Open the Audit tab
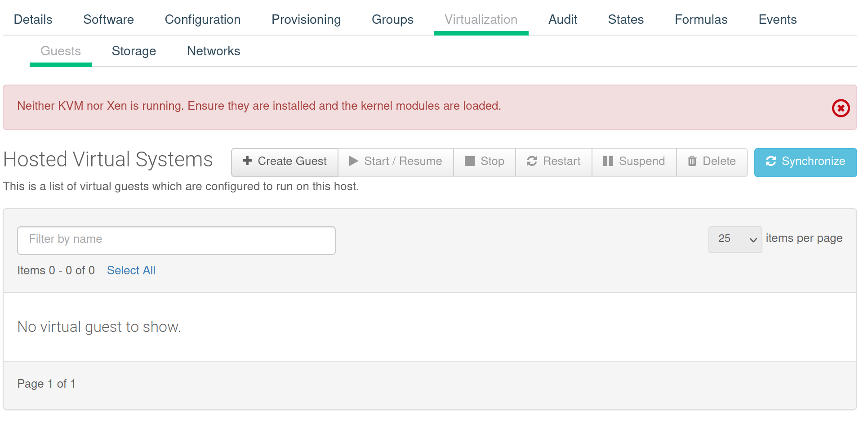 coord(562,19)
